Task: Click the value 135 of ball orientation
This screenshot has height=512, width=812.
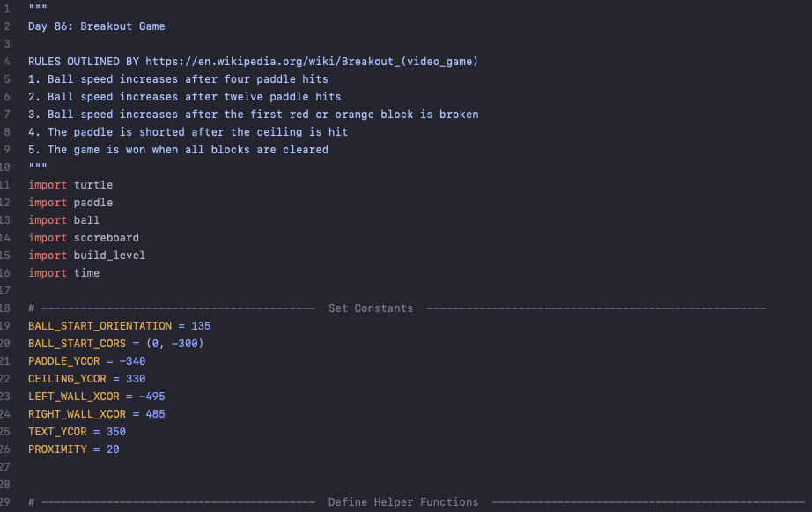Action: [x=201, y=326]
